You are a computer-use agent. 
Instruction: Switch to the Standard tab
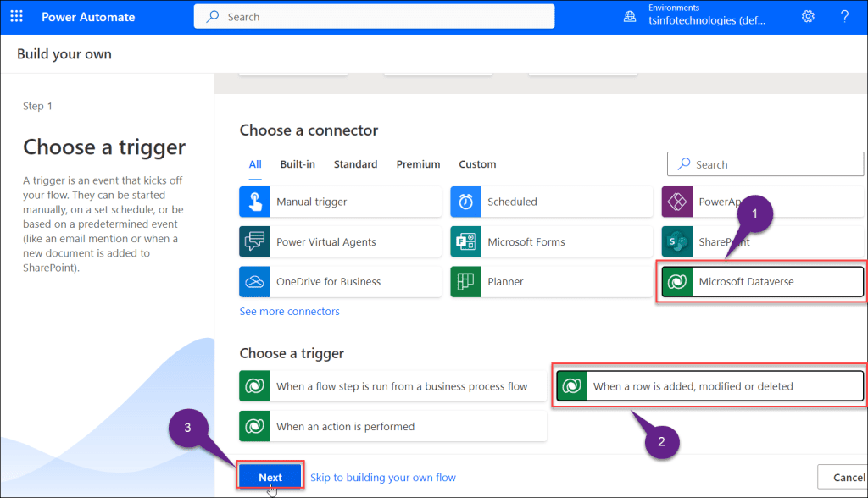pos(355,164)
